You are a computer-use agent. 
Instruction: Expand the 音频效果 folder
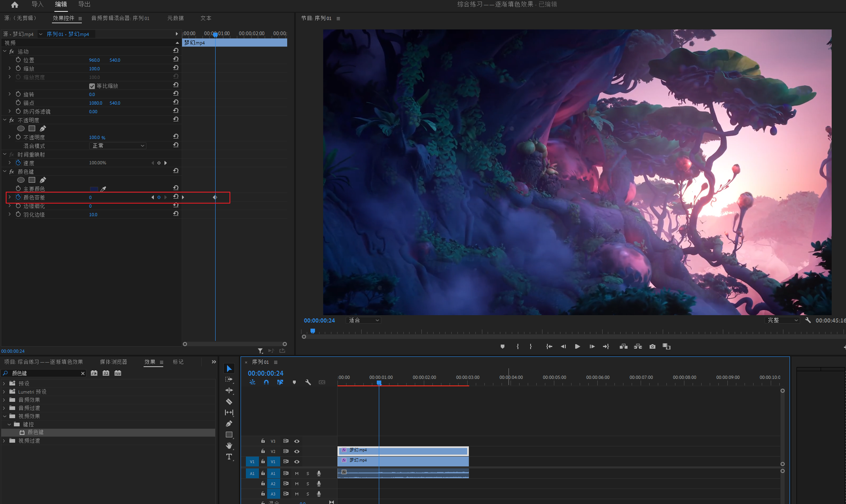coord(4,400)
